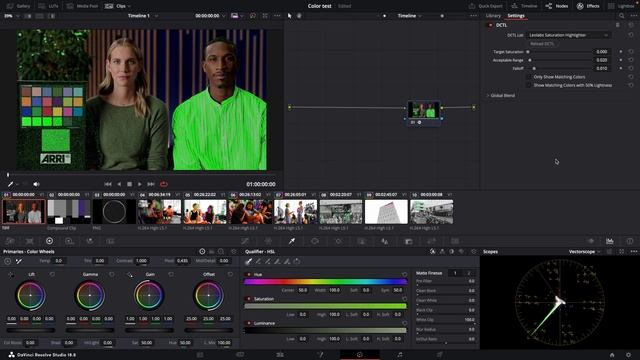Viewport: 640px width, 360px height.
Task: Toggle the Saturation qualifier enable dot
Action: coord(249,299)
